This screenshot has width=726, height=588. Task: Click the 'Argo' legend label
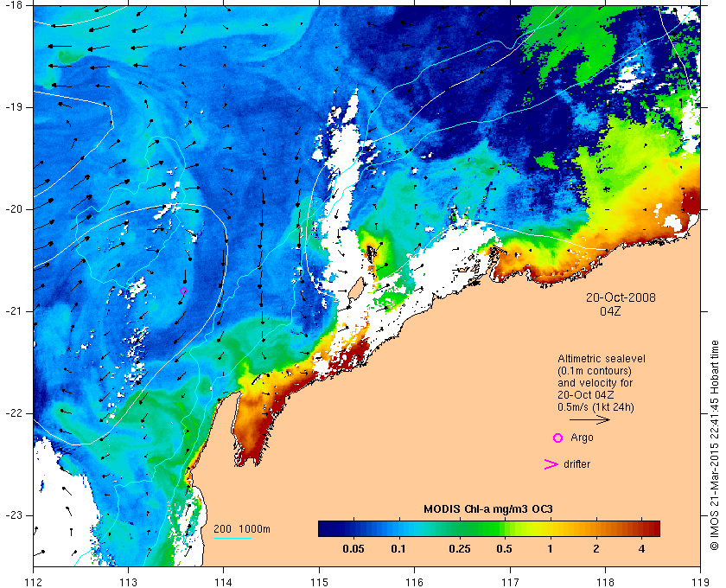click(582, 438)
